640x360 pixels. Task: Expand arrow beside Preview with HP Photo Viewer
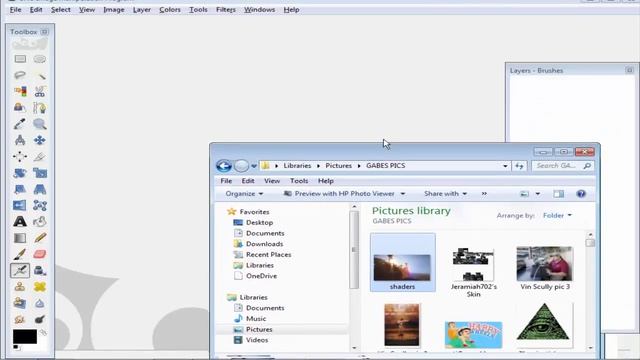point(403,194)
